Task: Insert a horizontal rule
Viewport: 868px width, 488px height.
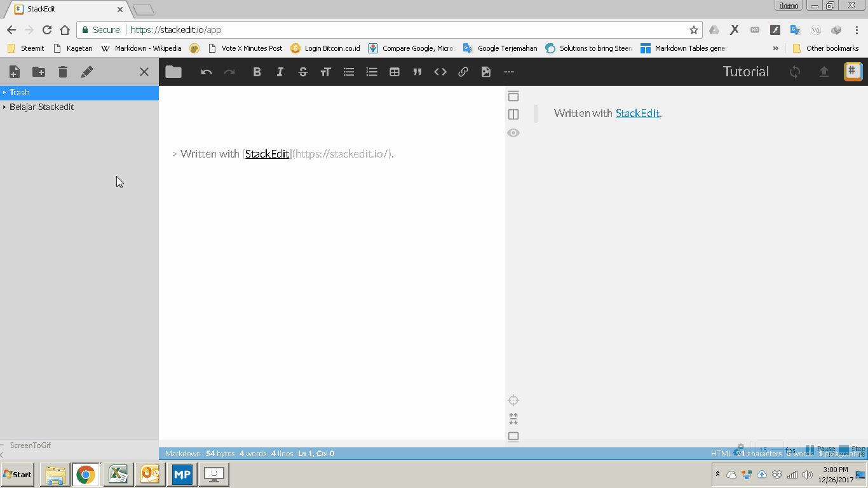Action: pos(508,72)
